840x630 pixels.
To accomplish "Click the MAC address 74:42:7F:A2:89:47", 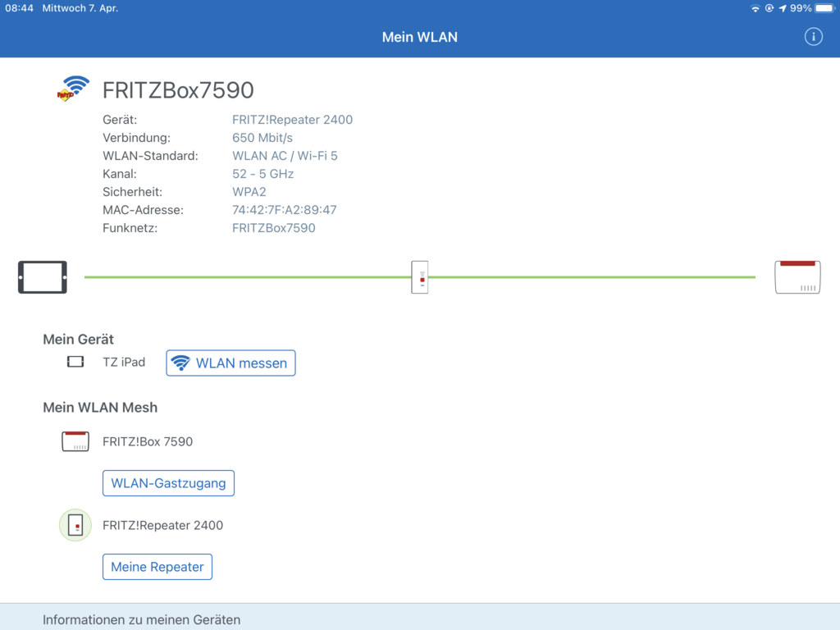I will click(x=285, y=210).
